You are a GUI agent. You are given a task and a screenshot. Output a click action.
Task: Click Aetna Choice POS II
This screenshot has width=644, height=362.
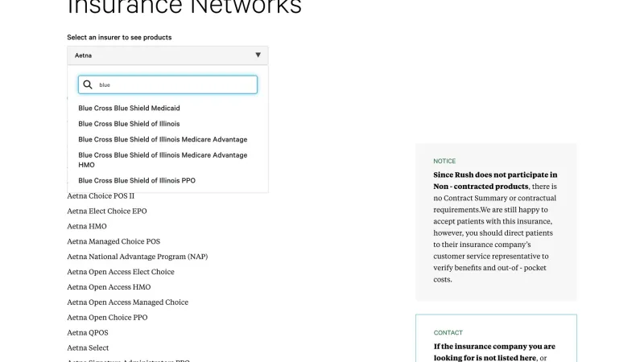(x=101, y=195)
